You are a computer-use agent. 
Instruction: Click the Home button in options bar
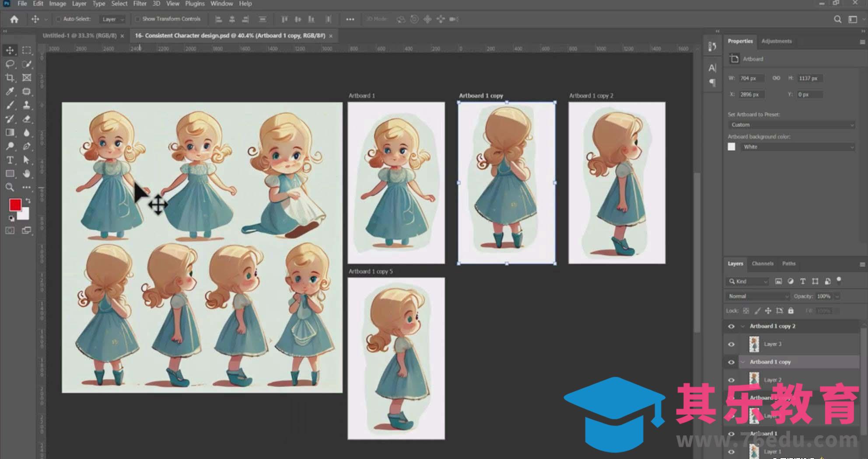pos(14,19)
